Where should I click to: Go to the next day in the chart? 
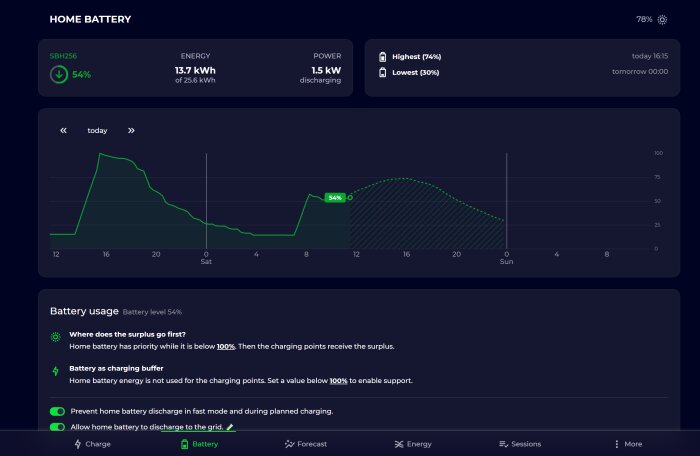click(x=131, y=130)
